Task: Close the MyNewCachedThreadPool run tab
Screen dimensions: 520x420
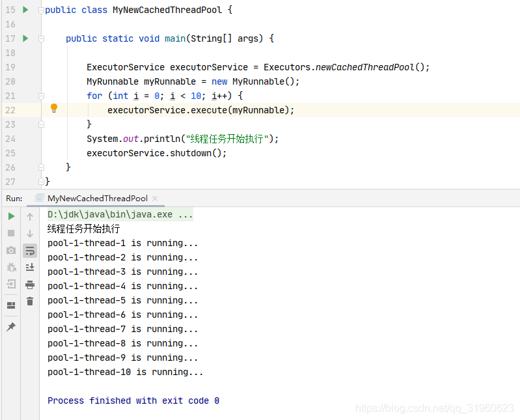Action: [154, 199]
